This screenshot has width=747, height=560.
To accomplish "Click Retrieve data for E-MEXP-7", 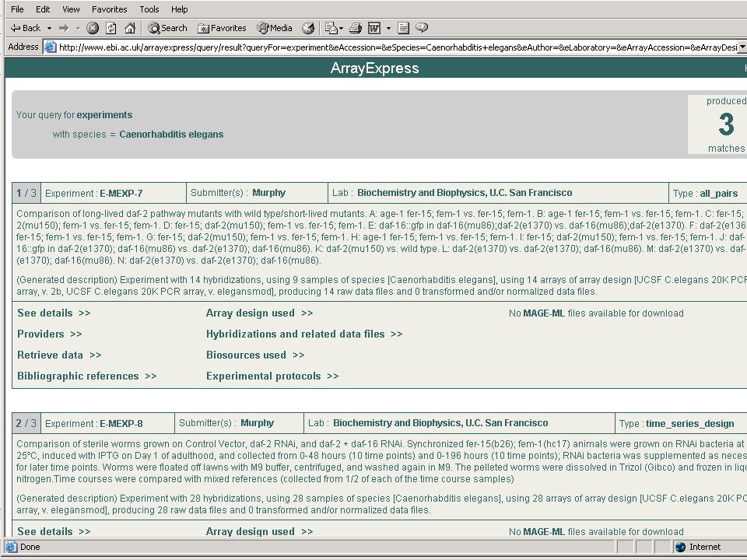I will coord(59,355).
